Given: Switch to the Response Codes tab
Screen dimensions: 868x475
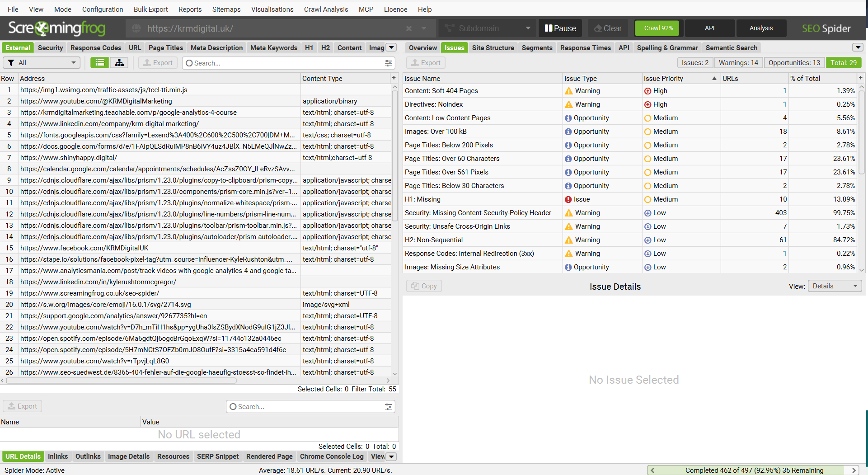Looking at the screenshot, I should (x=96, y=48).
